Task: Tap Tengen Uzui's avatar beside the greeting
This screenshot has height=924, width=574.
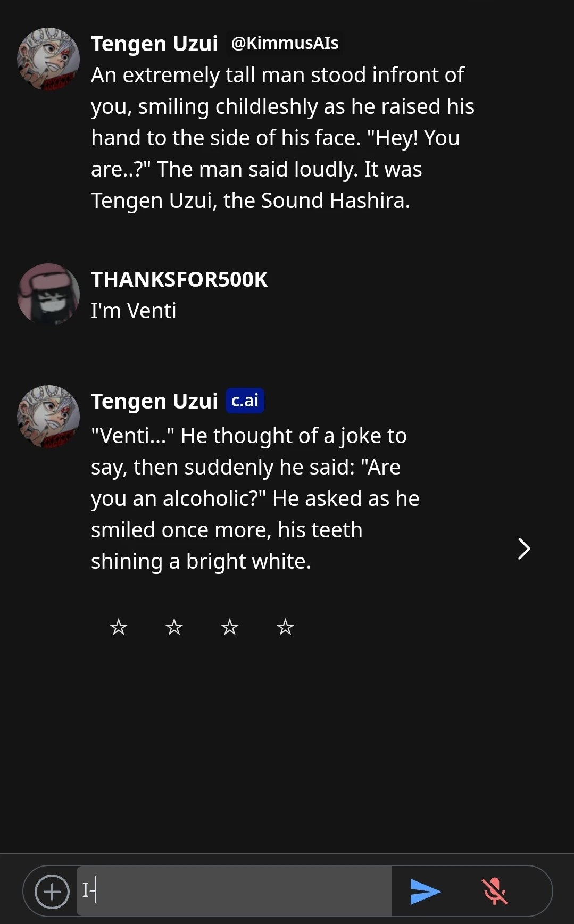Action: [x=48, y=59]
